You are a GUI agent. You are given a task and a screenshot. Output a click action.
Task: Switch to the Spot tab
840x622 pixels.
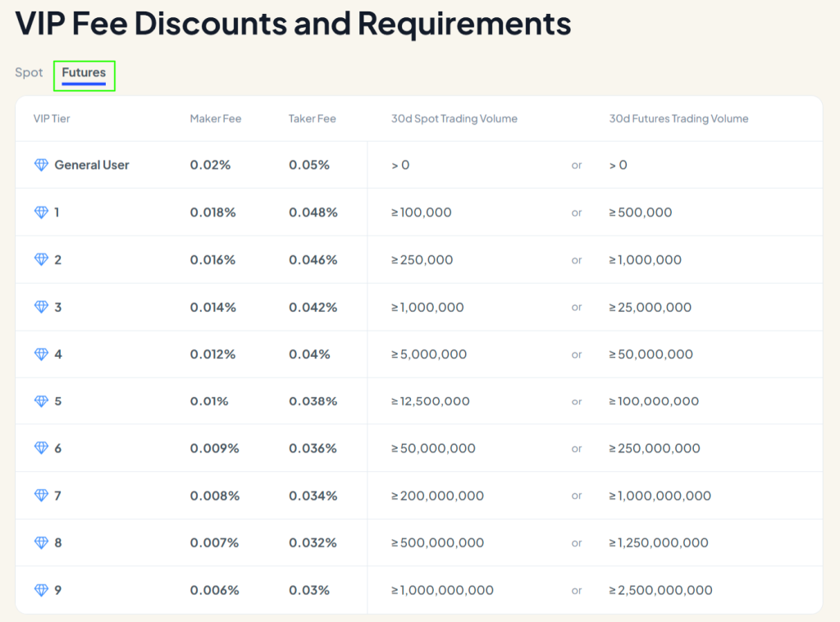[28, 72]
